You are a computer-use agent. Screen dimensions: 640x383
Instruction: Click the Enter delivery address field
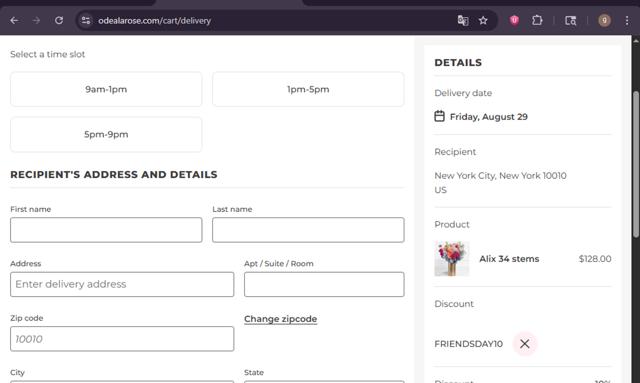(122, 284)
